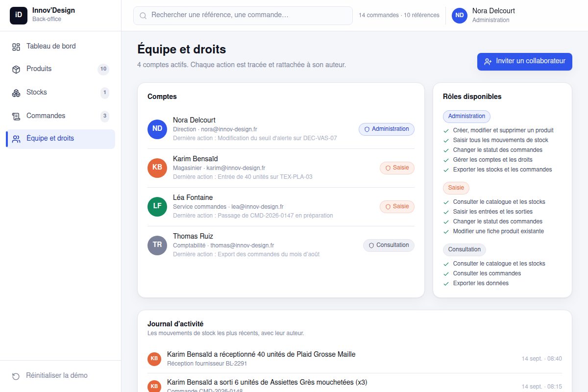This screenshot has width=588, height=392.
Task: Click the ND avatar in header
Action: click(460, 15)
